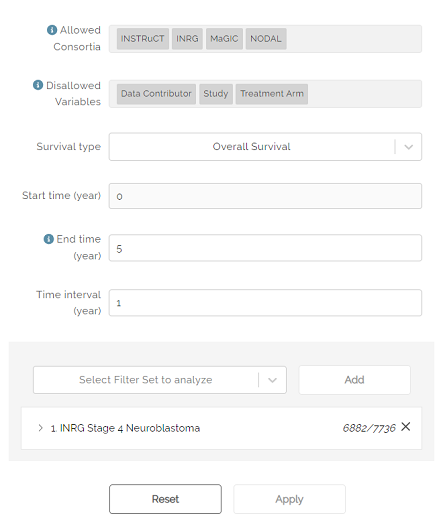Click the Add button

pyautogui.click(x=354, y=380)
